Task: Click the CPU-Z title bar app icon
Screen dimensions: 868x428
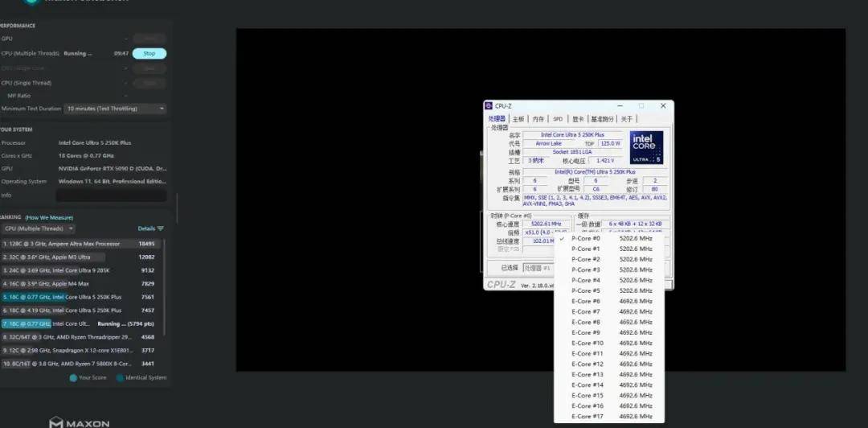Action: [x=489, y=106]
